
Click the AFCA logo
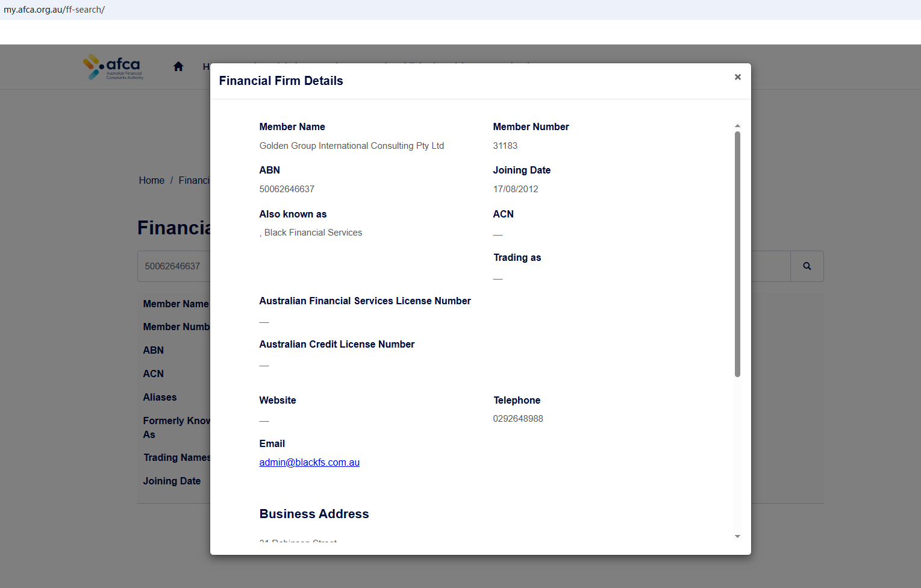(x=114, y=67)
